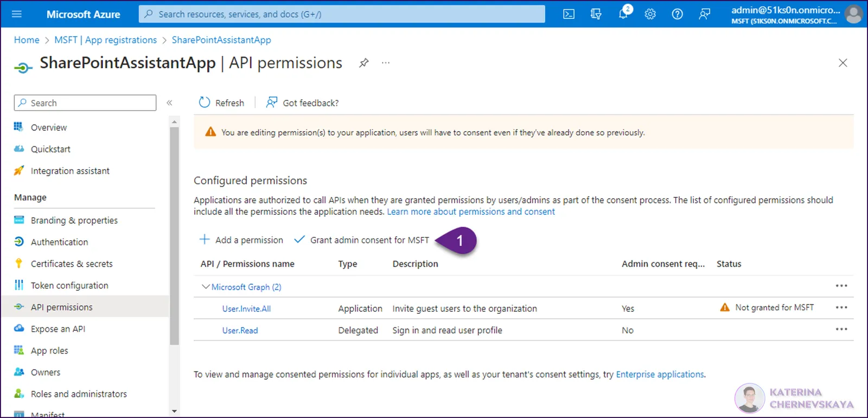Open the User.Invite.All permission link
The width and height of the screenshot is (868, 418).
pyautogui.click(x=246, y=308)
